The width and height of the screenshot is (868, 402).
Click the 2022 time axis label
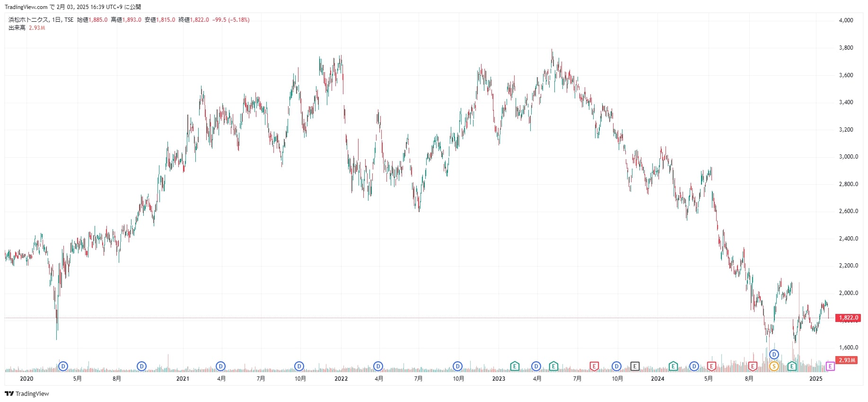point(341,379)
